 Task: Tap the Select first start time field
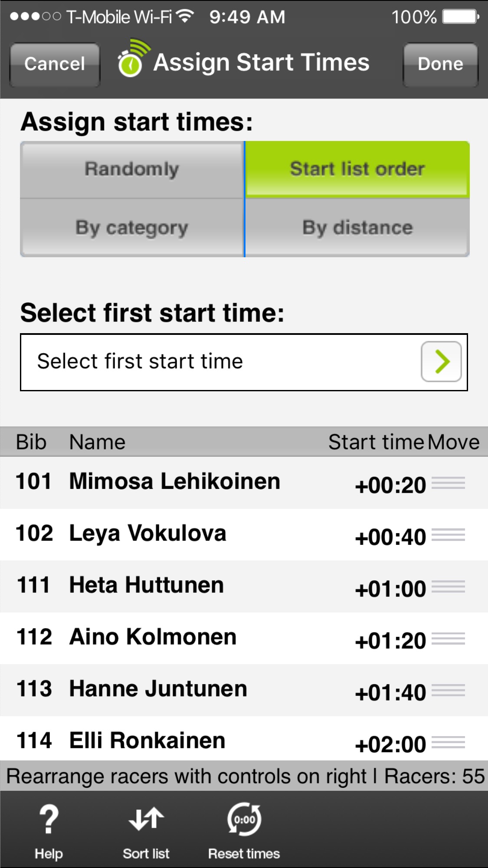pos(217,362)
